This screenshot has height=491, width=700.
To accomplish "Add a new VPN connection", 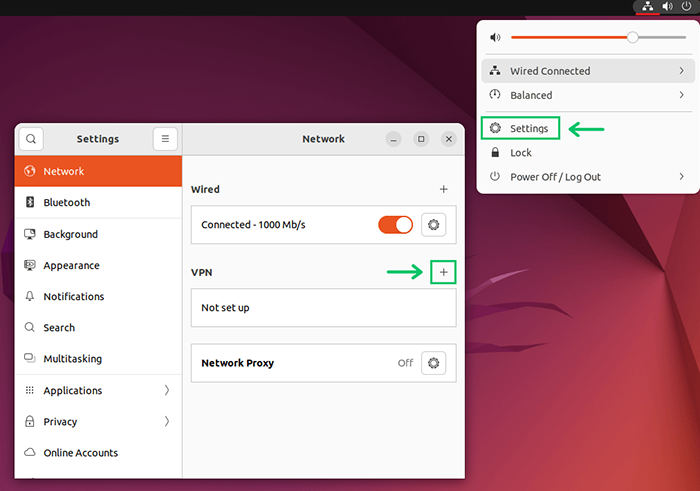I will point(443,272).
